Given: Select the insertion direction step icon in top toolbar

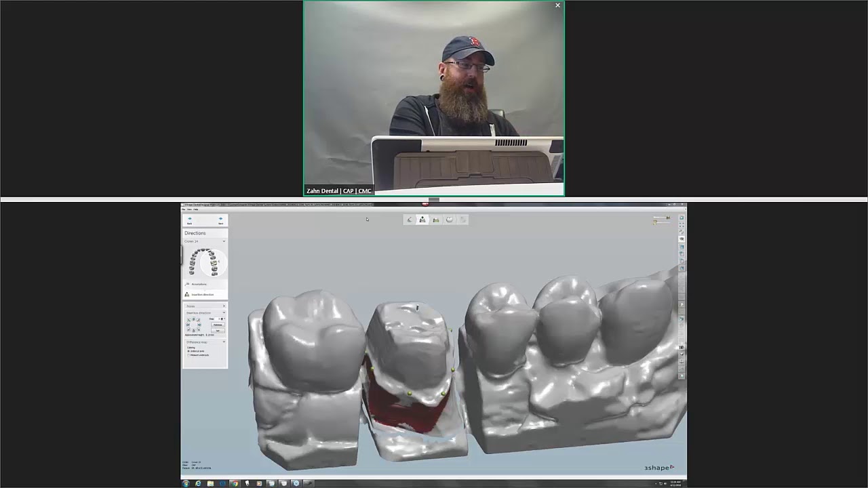Looking at the screenshot, I should (x=422, y=220).
